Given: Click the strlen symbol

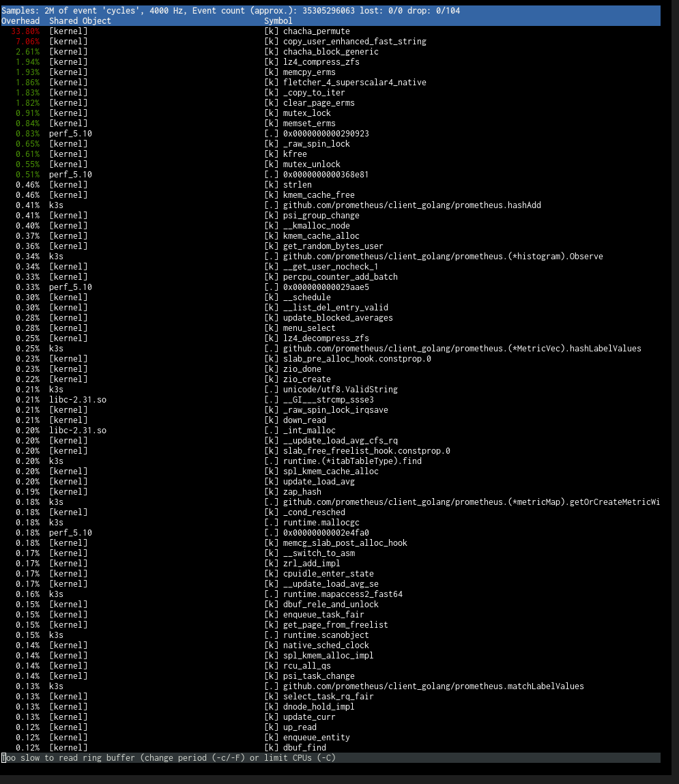Looking at the screenshot, I should (x=297, y=185).
